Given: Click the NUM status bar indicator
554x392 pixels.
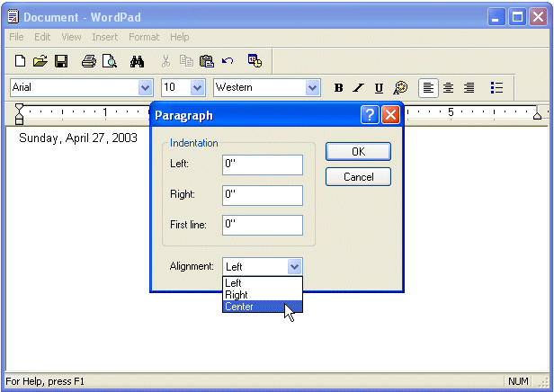Looking at the screenshot, I should pyautogui.click(x=518, y=381).
